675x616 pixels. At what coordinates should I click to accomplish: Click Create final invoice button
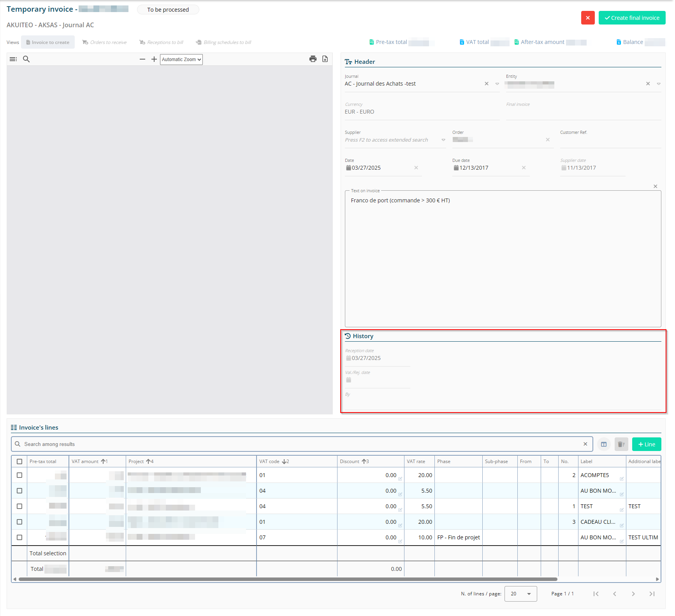(x=632, y=18)
